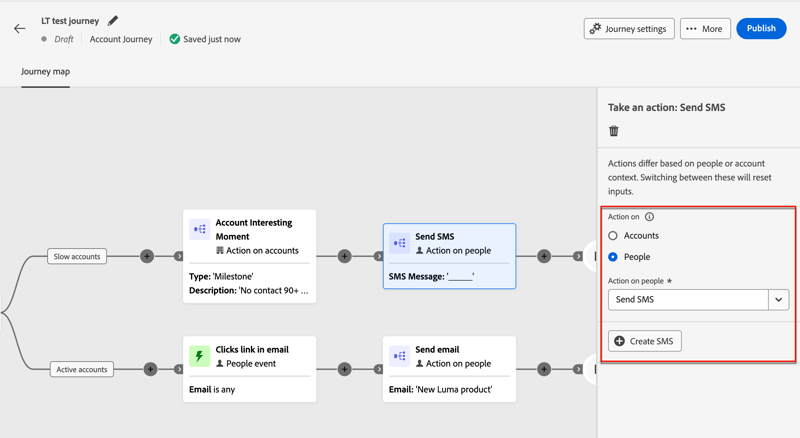Image resolution: width=800 pixels, height=438 pixels.
Task: Select the Clicks link in email node
Action: point(249,369)
